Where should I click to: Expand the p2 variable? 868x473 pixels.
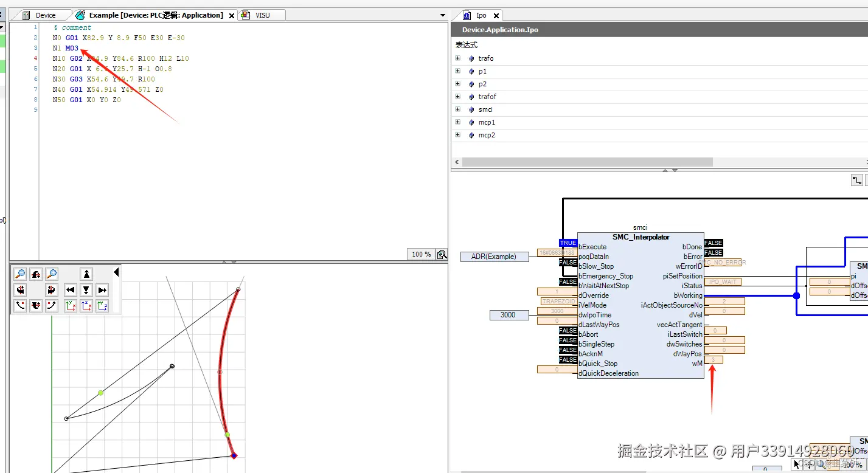click(457, 84)
